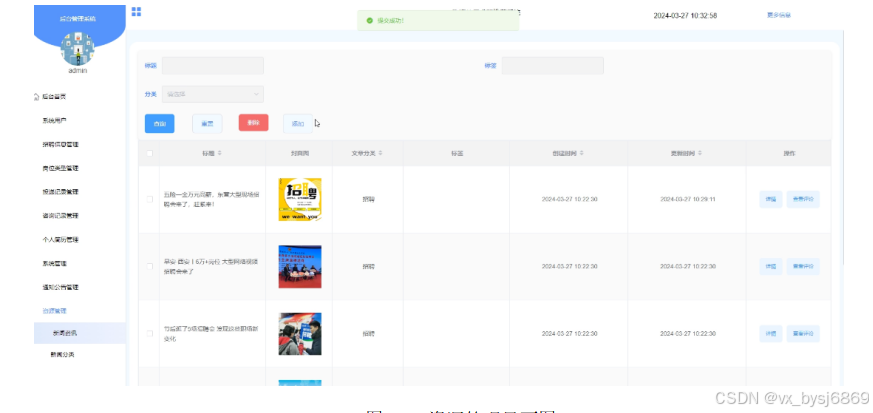873x413 pixels.
Task: Click the four-square grid icon in the top bar
Action: pos(136,12)
